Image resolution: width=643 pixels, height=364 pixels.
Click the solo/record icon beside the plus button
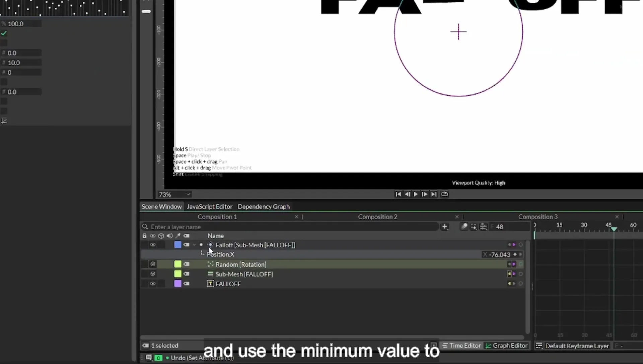point(464,227)
